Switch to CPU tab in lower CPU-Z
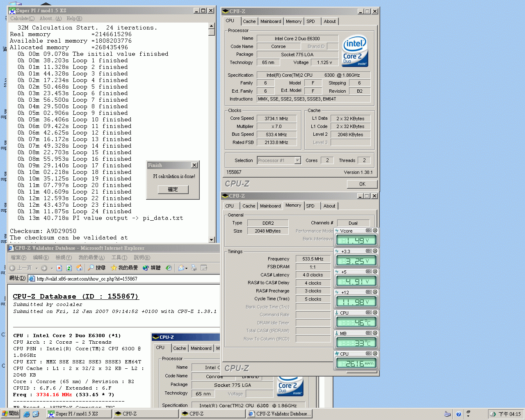The height and width of the screenshot is (420, 525). tap(230, 206)
